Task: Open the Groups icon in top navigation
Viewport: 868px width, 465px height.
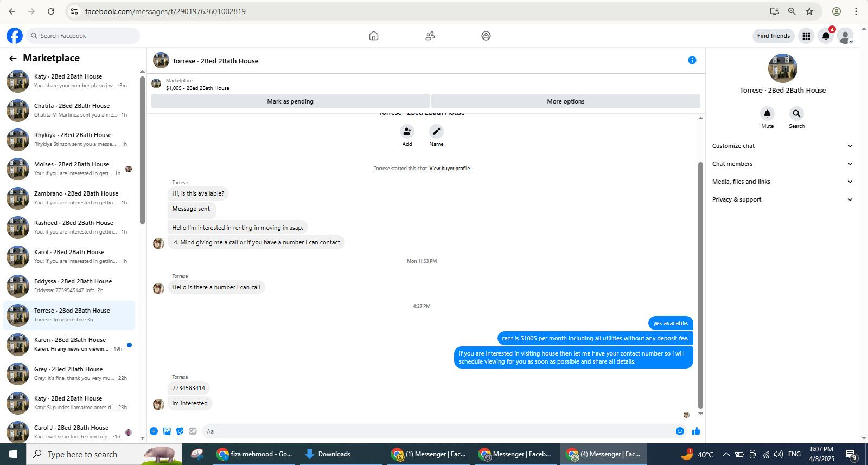Action: click(x=486, y=36)
